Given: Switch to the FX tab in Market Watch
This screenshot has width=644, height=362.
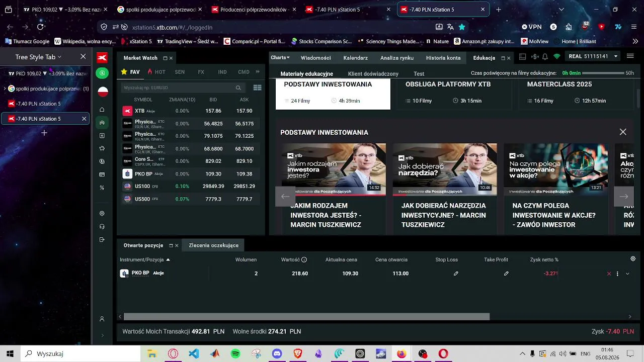Looking at the screenshot, I should pyautogui.click(x=201, y=72).
